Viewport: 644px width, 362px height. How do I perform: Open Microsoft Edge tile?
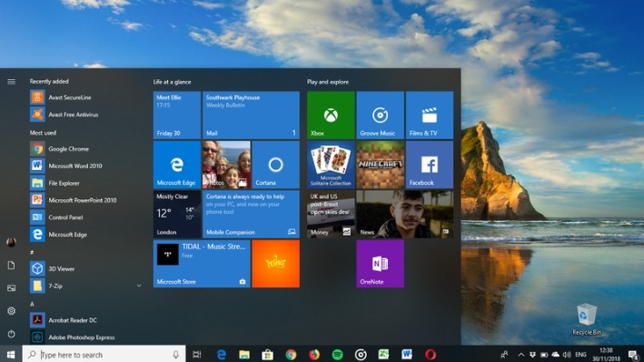177,165
